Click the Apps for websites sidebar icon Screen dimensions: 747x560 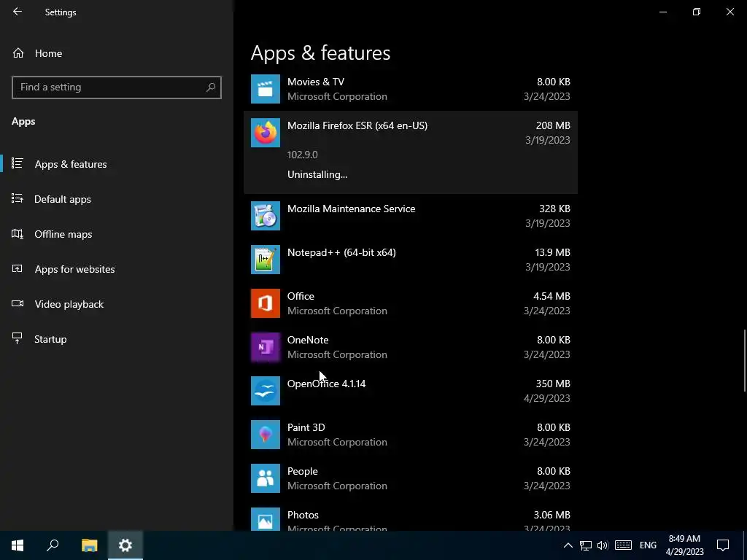click(18, 268)
